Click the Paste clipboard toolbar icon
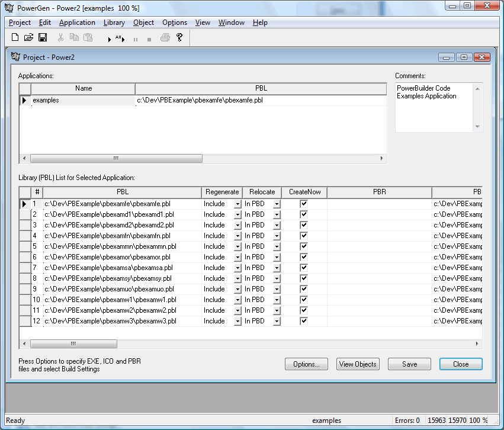 [88, 37]
